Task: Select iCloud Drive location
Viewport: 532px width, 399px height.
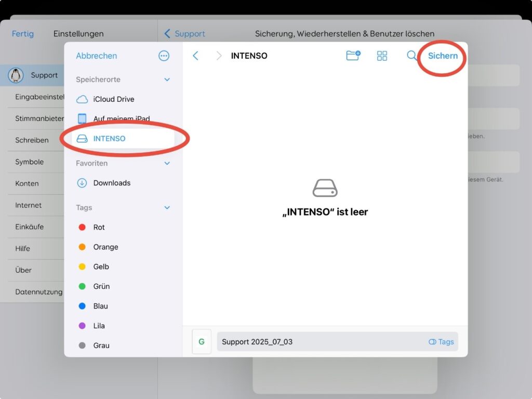Action: pos(113,99)
